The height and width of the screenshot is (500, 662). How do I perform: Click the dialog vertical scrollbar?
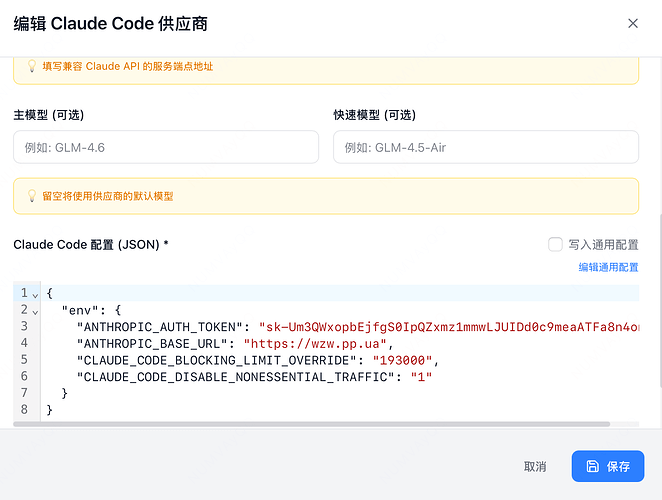(x=659, y=300)
